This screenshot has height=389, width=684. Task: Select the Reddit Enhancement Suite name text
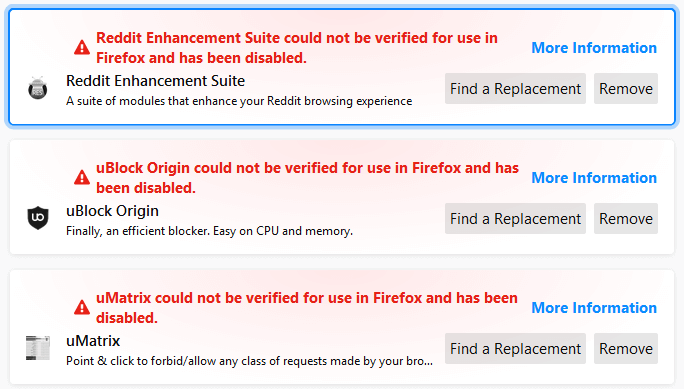(155, 81)
